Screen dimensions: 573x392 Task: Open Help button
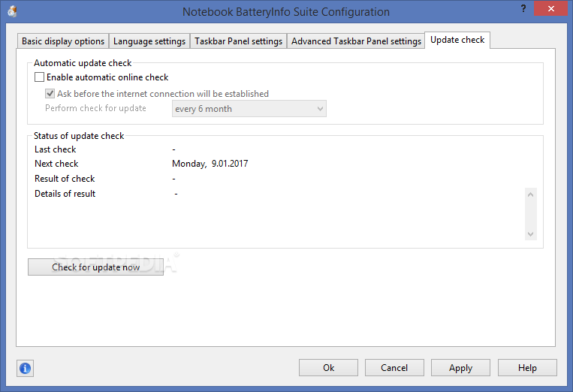[x=527, y=367]
